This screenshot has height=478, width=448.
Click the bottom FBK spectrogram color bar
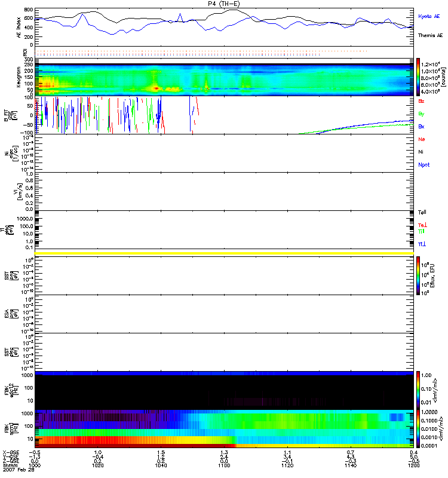[x=418, y=428]
